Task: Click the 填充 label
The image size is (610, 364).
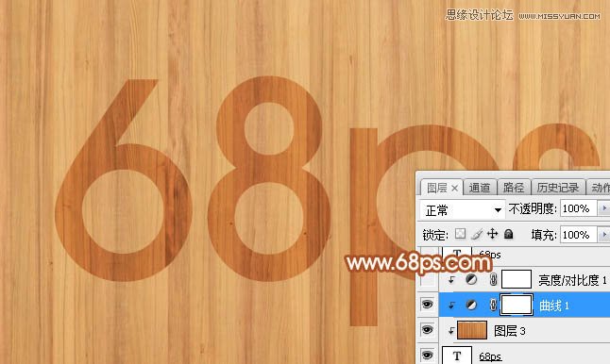Action: point(544,235)
